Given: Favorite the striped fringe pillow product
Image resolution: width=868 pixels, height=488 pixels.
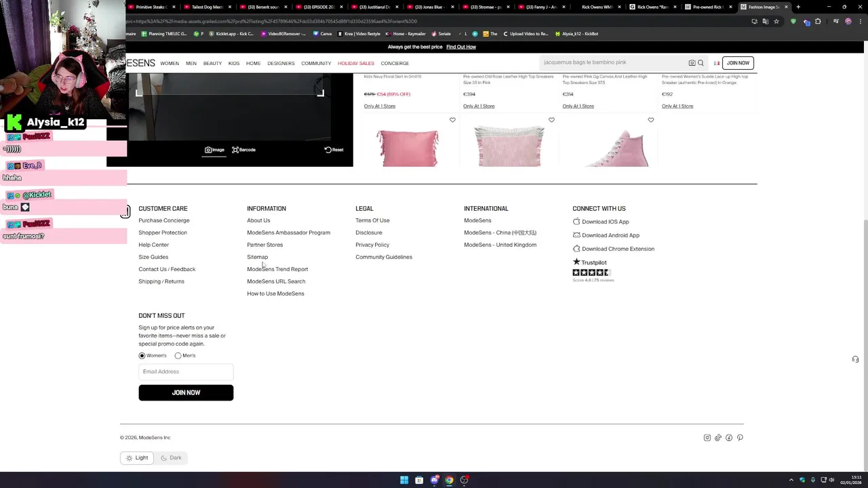Looking at the screenshot, I should pos(551,120).
